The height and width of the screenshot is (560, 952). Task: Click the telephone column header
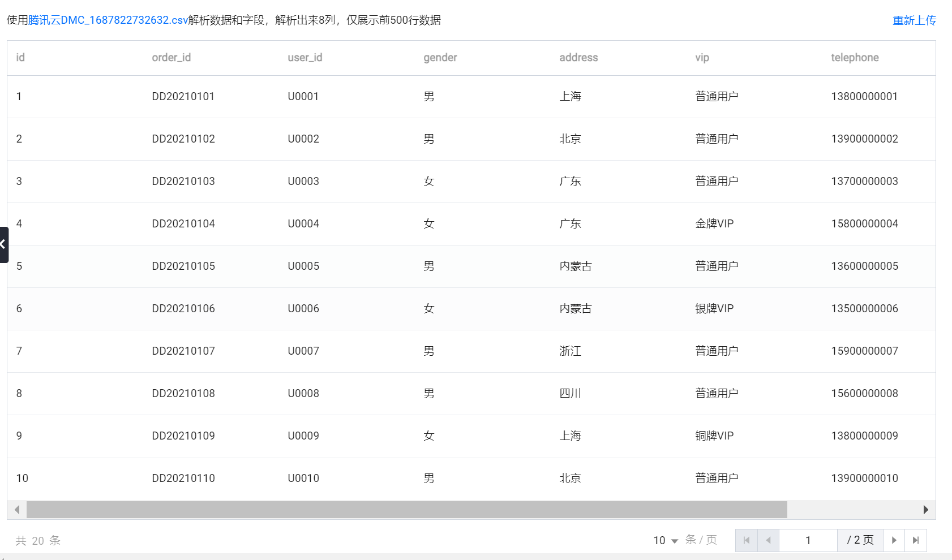(855, 58)
